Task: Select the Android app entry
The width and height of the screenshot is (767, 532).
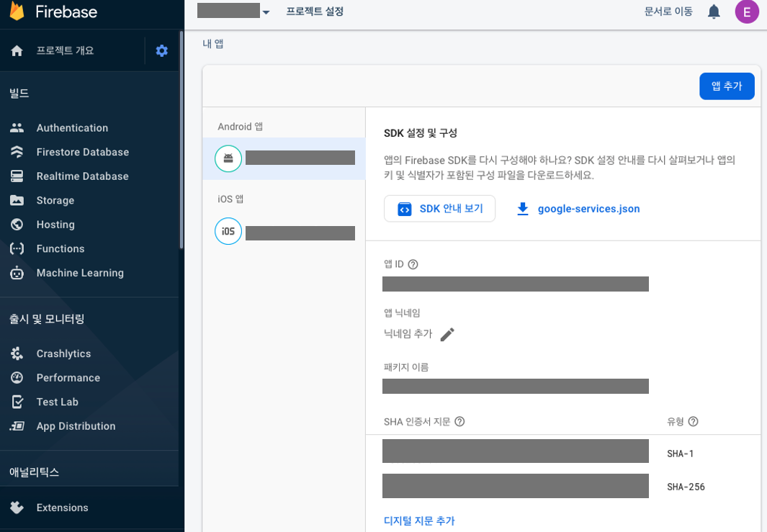Action: [x=284, y=158]
